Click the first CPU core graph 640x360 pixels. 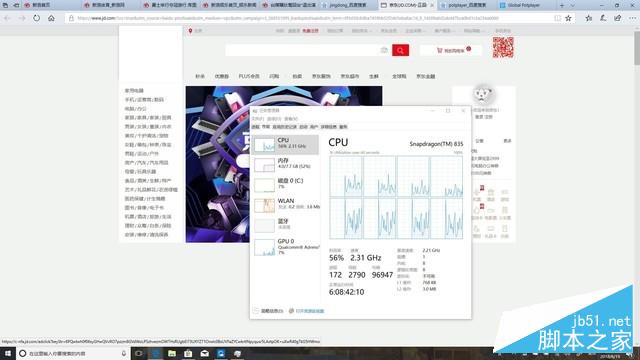pos(346,176)
